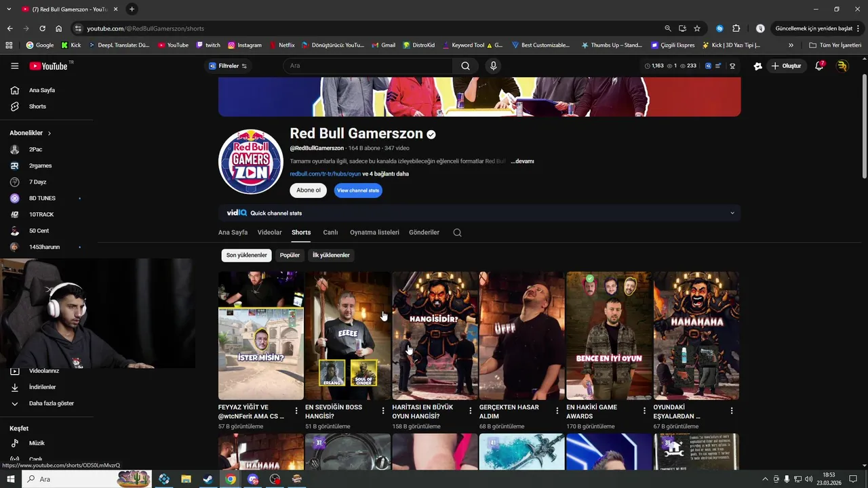Viewport: 868px width, 488px height.
Task: Click the Shazam extension icon in toolbar
Action: tap(719, 28)
